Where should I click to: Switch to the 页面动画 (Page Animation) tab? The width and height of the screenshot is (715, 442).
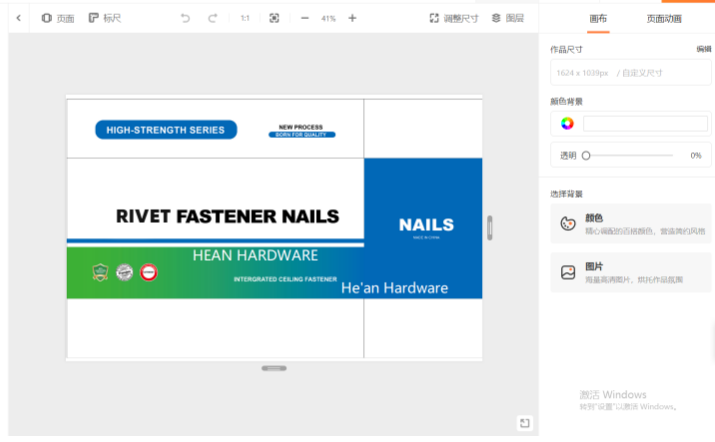pyautogui.click(x=664, y=18)
